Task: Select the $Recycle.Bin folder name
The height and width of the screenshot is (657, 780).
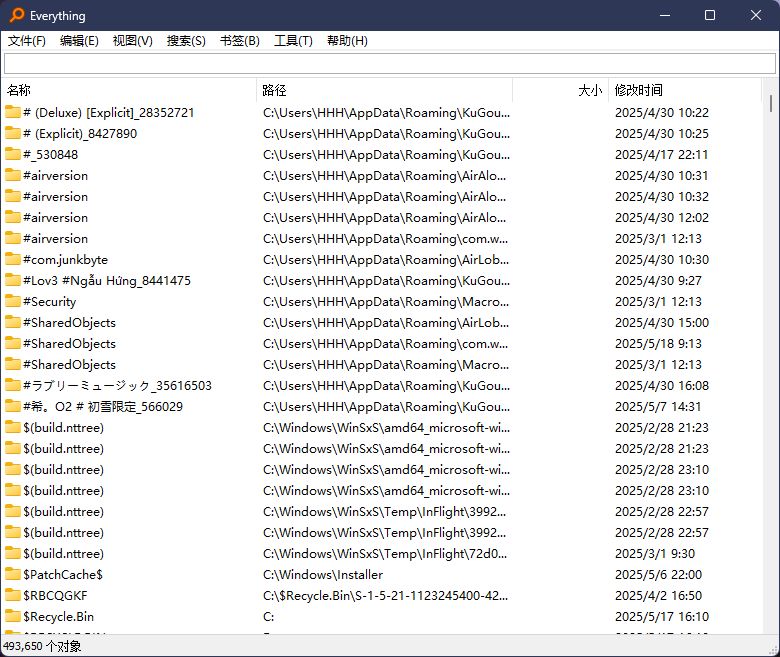Action: pyautogui.click(x=58, y=617)
